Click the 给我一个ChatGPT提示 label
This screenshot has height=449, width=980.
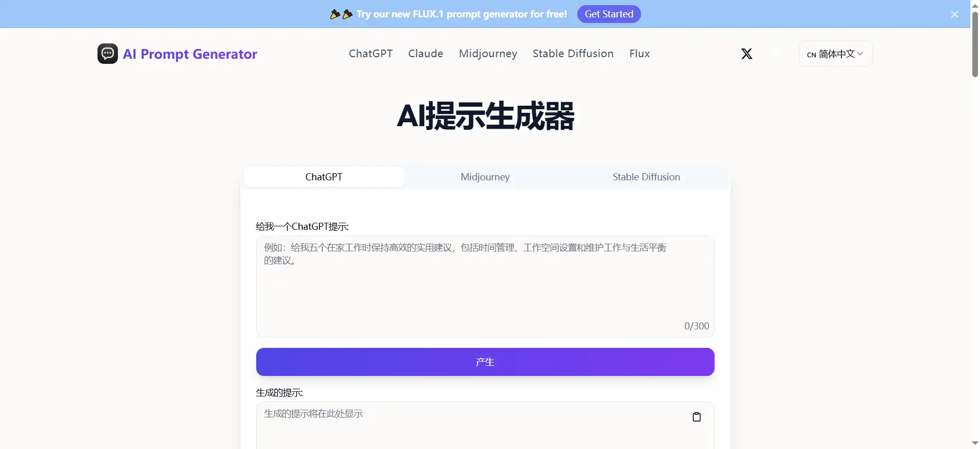click(302, 226)
